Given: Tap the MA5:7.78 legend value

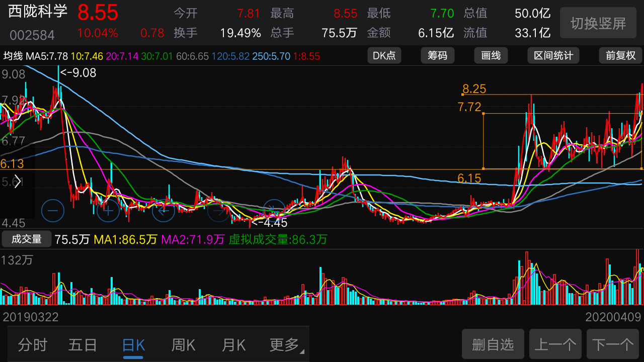Looking at the screenshot, I should pos(47,56).
